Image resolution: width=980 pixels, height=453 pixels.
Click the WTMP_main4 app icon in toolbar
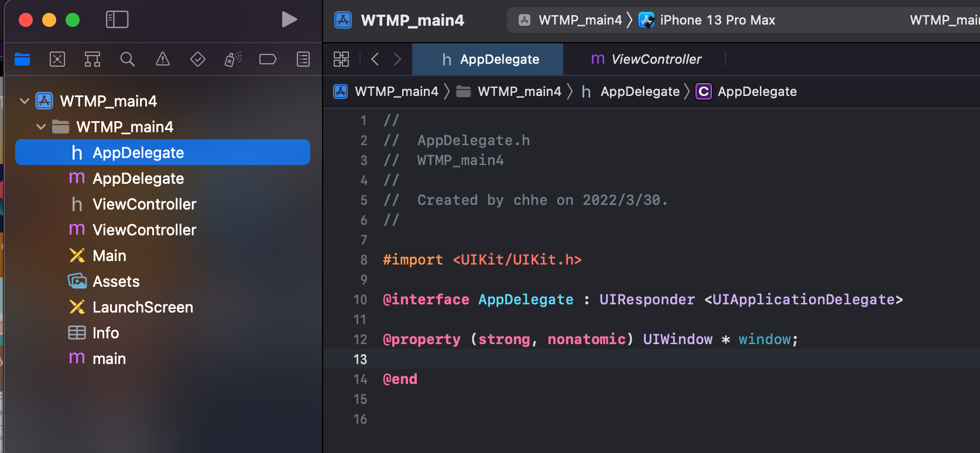tap(343, 20)
